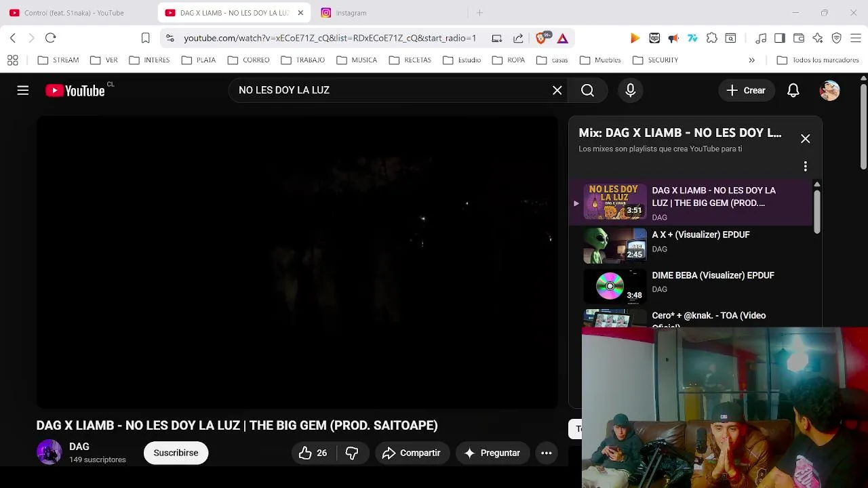868x488 pixels.
Task: Dislike the video with thumbs down
Action: pyautogui.click(x=351, y=453)
